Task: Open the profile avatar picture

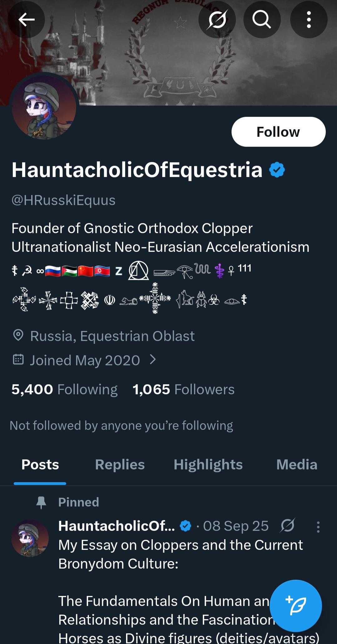Action: [44, 107]
